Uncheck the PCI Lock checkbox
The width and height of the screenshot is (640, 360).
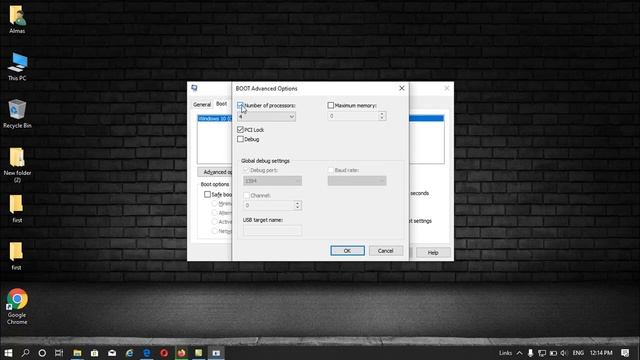[240, 129]
